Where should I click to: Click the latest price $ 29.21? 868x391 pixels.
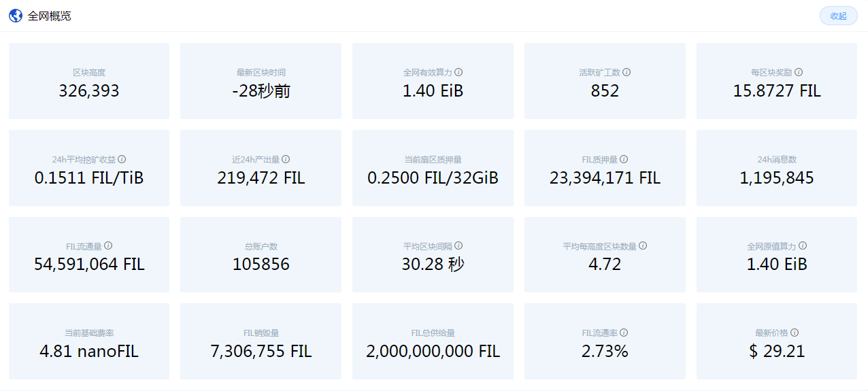777,351
